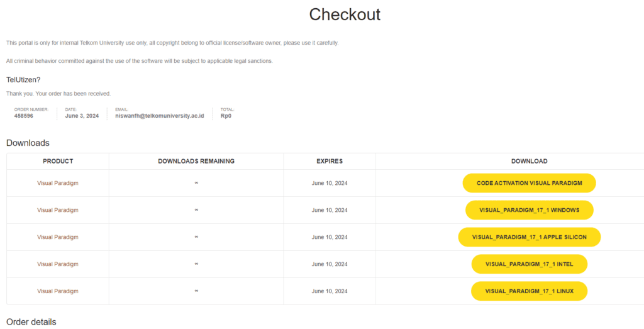The height and width of the screenshot is (329, 644).
Task: Click the Code Activation Visual Paradigm button
Action: point(529,183)
